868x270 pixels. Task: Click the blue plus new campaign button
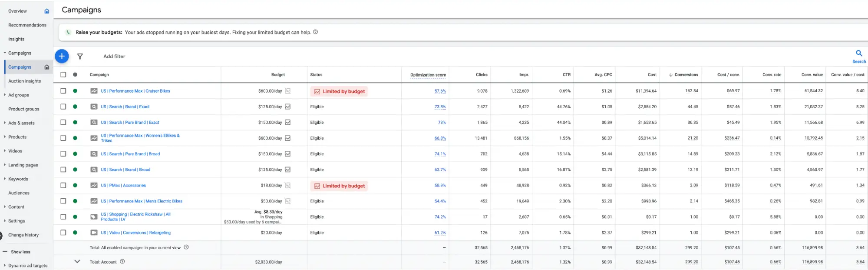[x=62, y=56]
